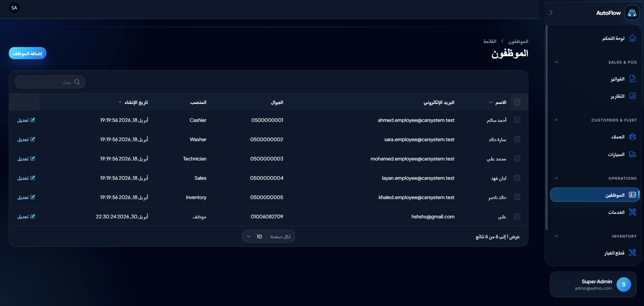The height and width of the screenshot is (306, 644).
Task: Collapse the CUSTOMERS & FLEET section
Action: click(x=556, y=120)
